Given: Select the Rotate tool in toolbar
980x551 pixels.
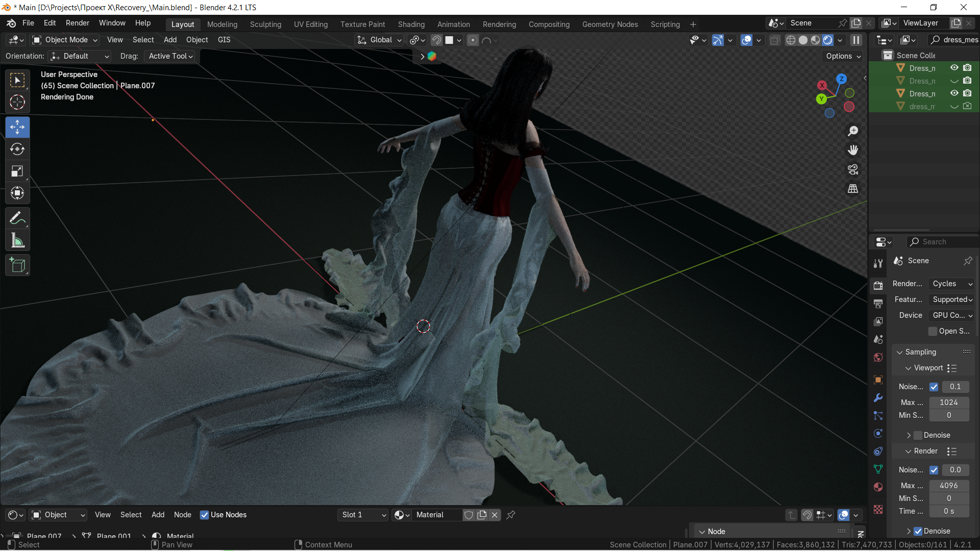Looking at the screenshot, I should coord(17,149).
